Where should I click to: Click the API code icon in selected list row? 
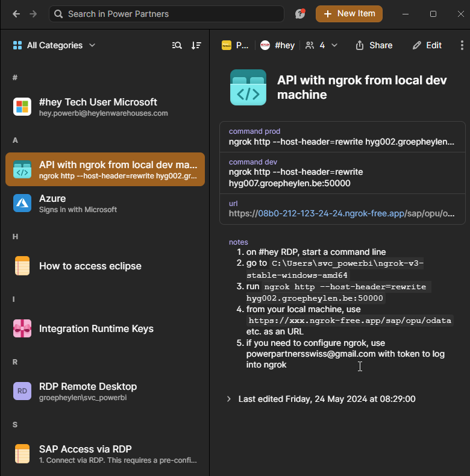[22, 169]
